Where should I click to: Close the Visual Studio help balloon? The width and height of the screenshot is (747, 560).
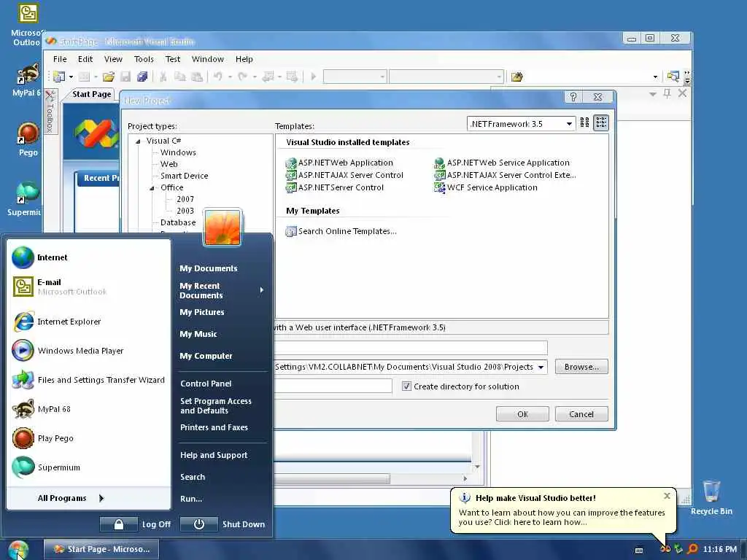click(667, 496)
